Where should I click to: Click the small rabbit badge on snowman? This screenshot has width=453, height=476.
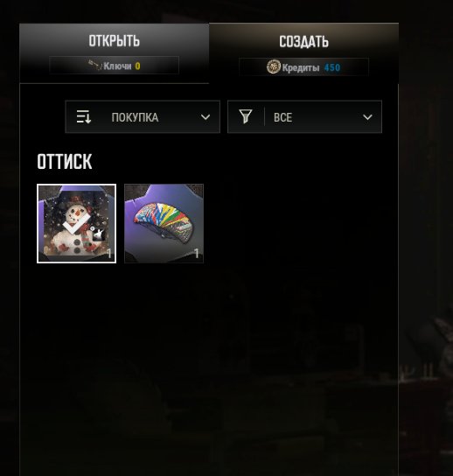98,234
